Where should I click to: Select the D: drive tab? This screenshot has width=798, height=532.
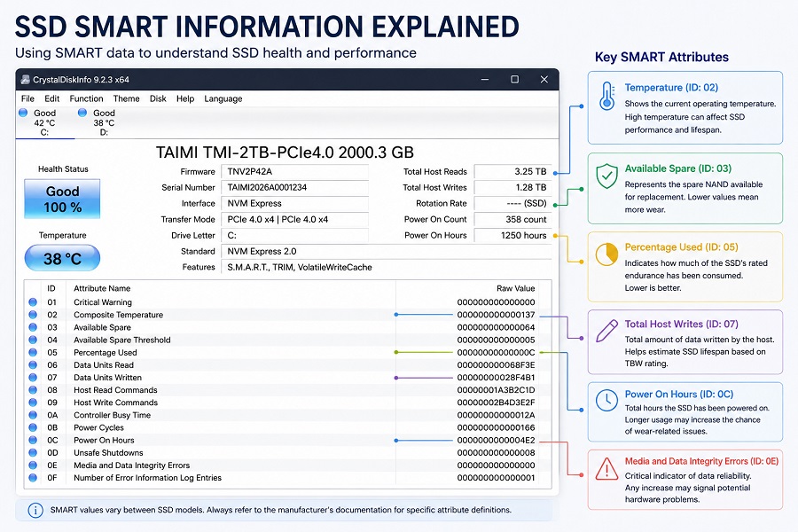click(104, 122)
